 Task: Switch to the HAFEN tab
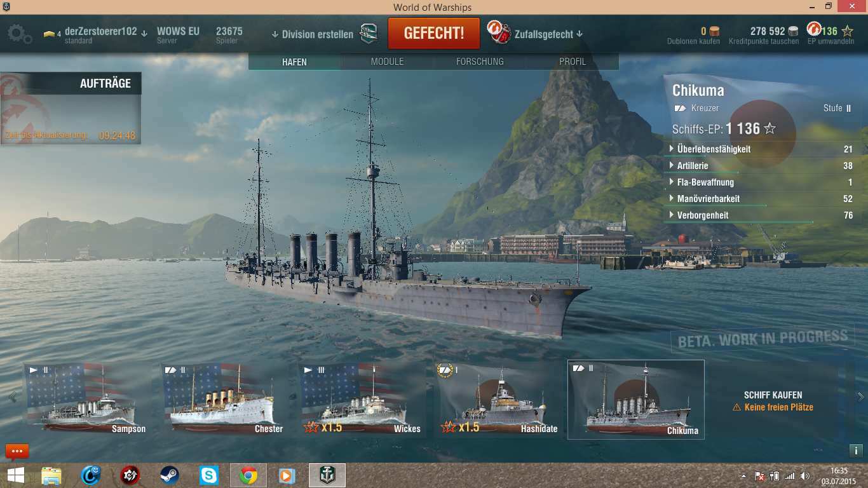click(x=294, y=62)
